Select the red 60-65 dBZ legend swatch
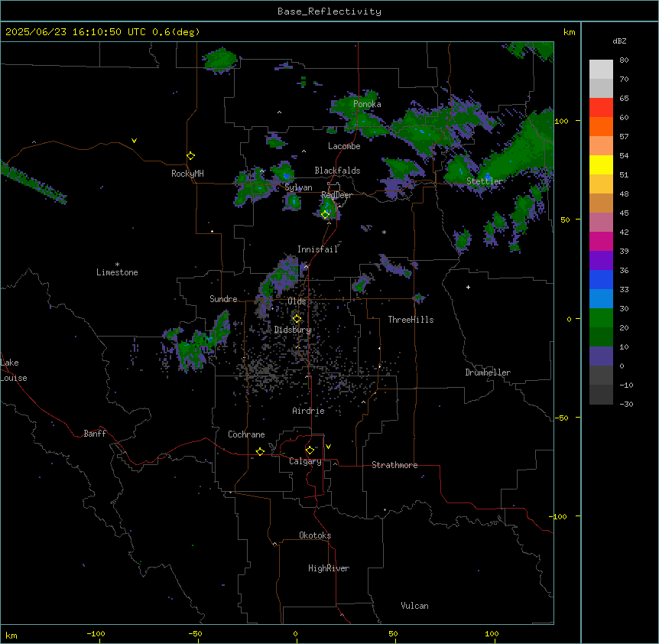The image size is (659, 644). pyautogui.click(x=601, y=108)
